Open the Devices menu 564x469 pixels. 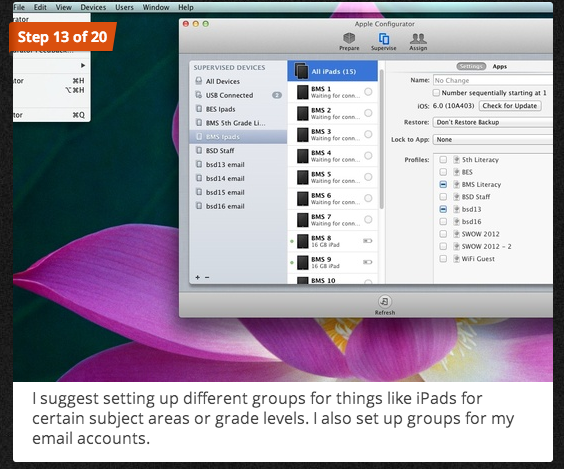(x=93, y=7)
